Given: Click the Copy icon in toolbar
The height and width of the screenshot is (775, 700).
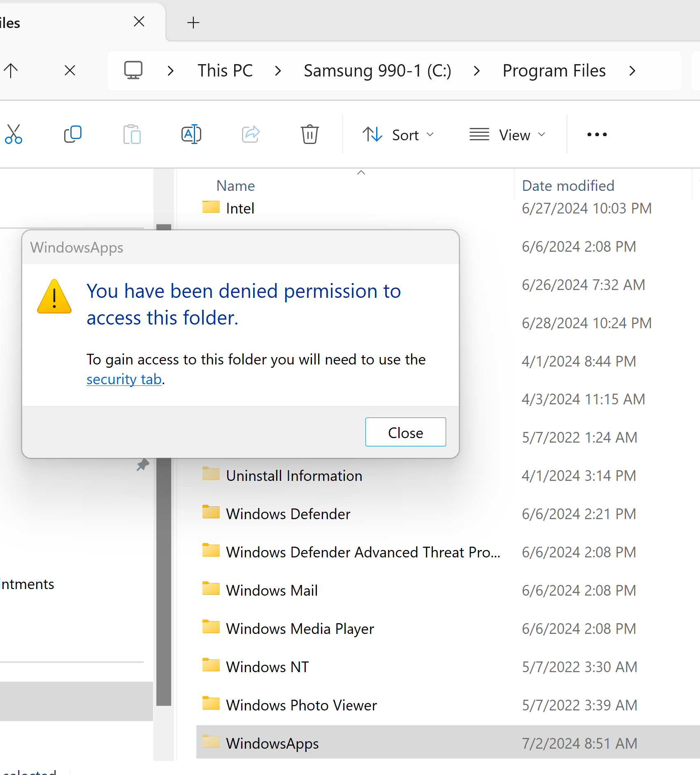Looking at the screenshot, I should (73, 135).
